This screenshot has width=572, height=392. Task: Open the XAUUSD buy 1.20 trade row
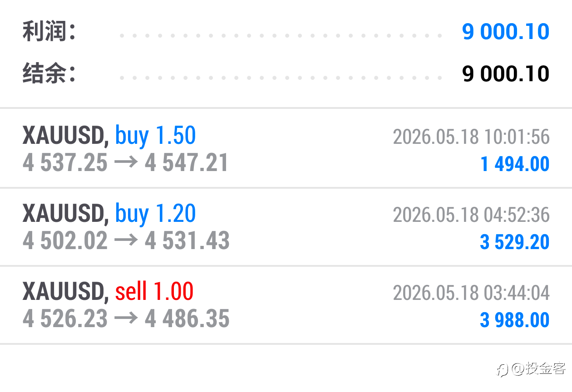pyautogui.click(x=286, y=227)
